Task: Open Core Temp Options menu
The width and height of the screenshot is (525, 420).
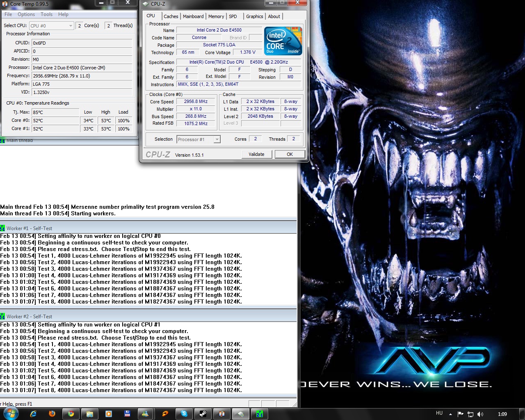Action: [26, 14]
